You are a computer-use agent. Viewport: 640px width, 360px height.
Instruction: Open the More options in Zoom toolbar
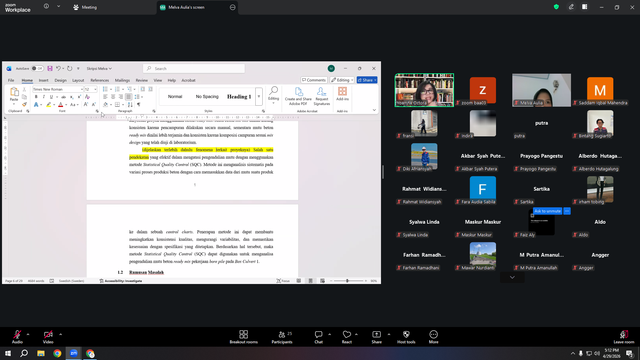(x=433, y=337)
